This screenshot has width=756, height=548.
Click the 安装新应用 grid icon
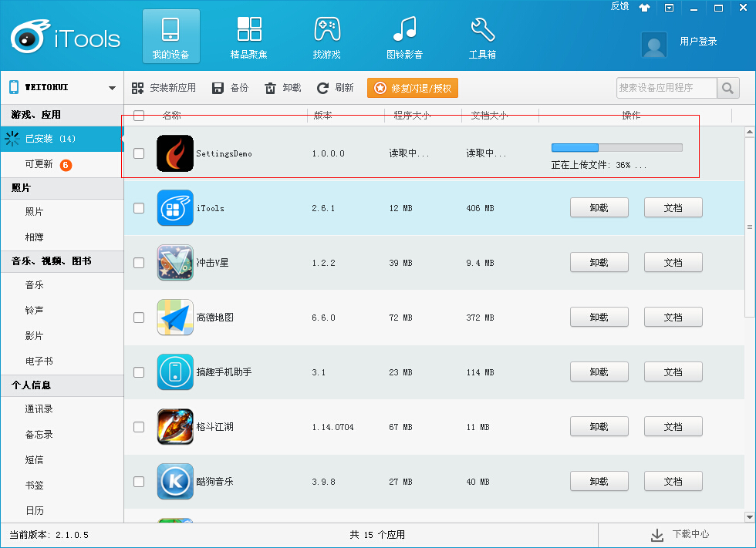coord(138,88)
